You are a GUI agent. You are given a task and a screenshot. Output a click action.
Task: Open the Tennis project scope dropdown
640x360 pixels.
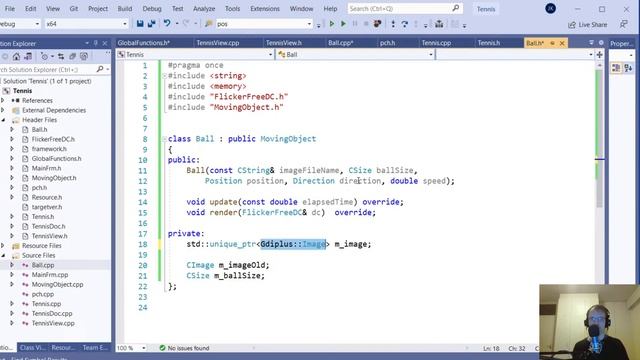[x=270, y=54]
